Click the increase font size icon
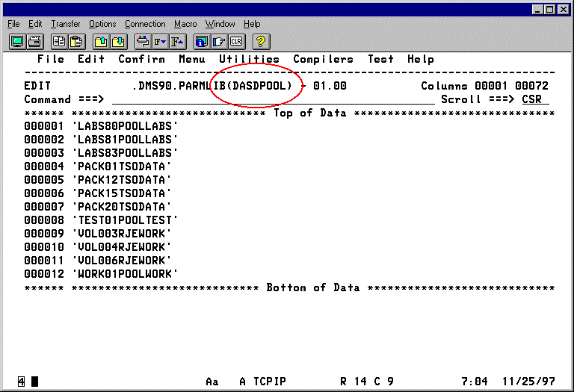Image resolution: width=574 pixels, height=392 pixels. tap(178, 41)
